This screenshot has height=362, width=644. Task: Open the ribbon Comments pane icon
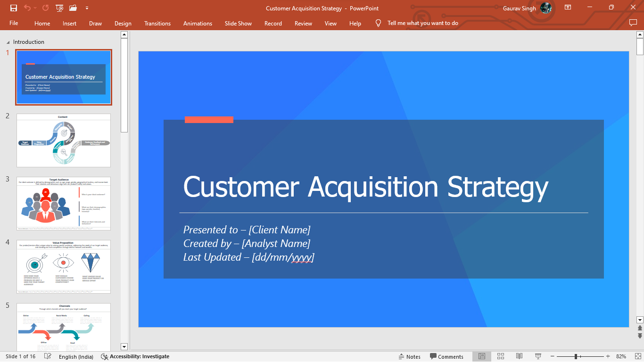pyautogui.click(x=633, y=23)
